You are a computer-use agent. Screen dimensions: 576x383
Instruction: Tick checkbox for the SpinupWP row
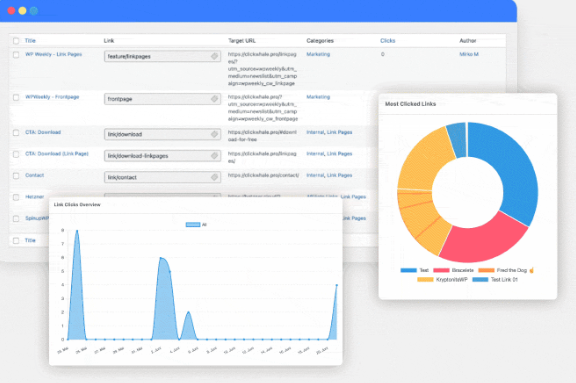(x=16, y=218)
